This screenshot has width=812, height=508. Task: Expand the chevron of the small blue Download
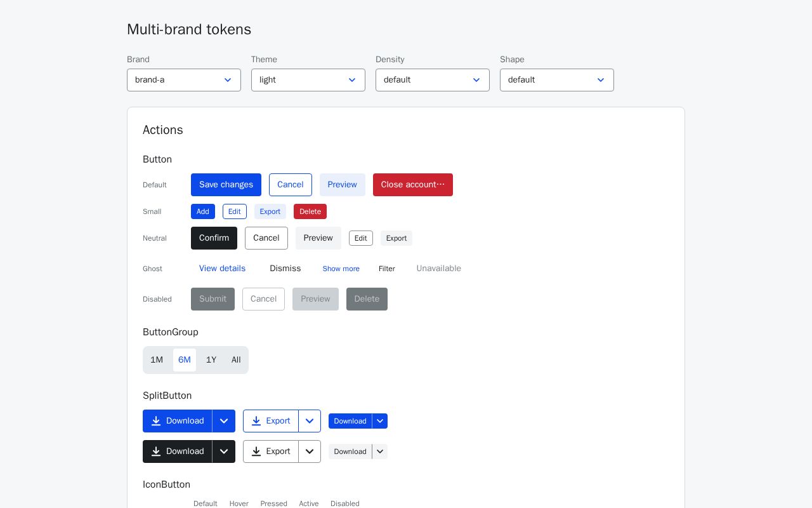pyautogui.click(x=380, y=421)
